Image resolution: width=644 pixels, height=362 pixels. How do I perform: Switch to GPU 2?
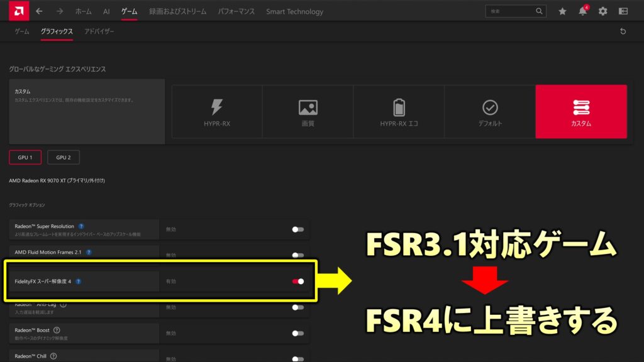[64, 157]
